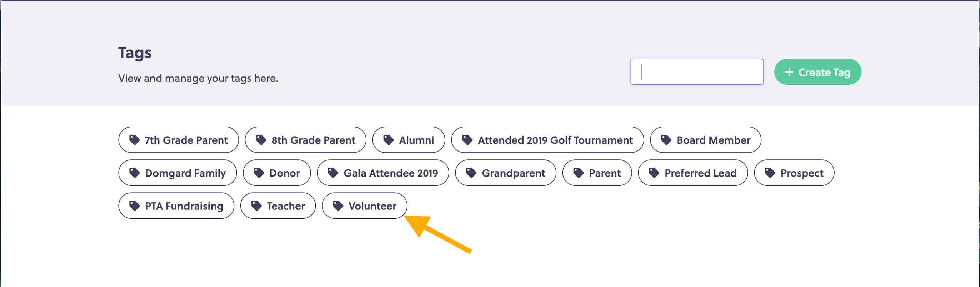This screenshot has height=287, width=980.
Task: Click tag icon beside Prospect
Action: click(770, 173)
